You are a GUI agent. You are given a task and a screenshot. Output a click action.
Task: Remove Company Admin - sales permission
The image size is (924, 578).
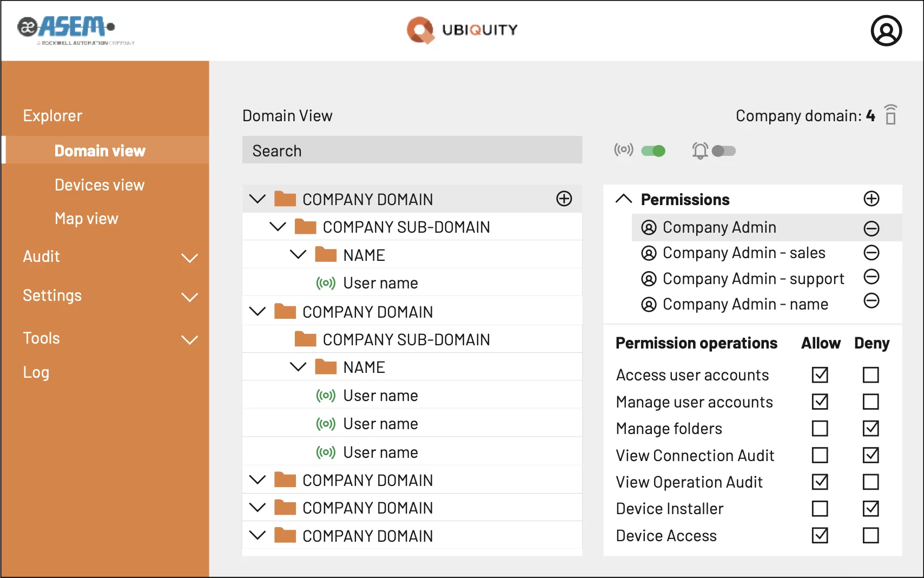pos(871,253)
